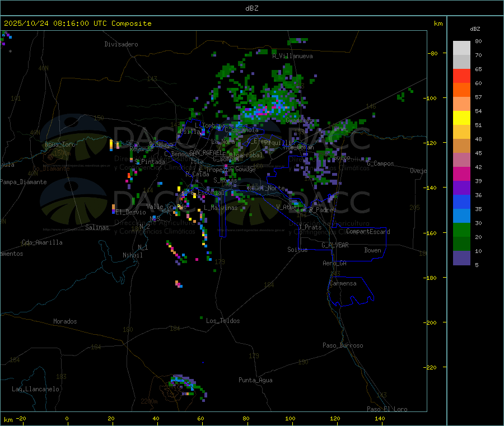Click the Paso_El_Loro label
The height and width of the screenshot is (426, 504).
pos(387,409)
